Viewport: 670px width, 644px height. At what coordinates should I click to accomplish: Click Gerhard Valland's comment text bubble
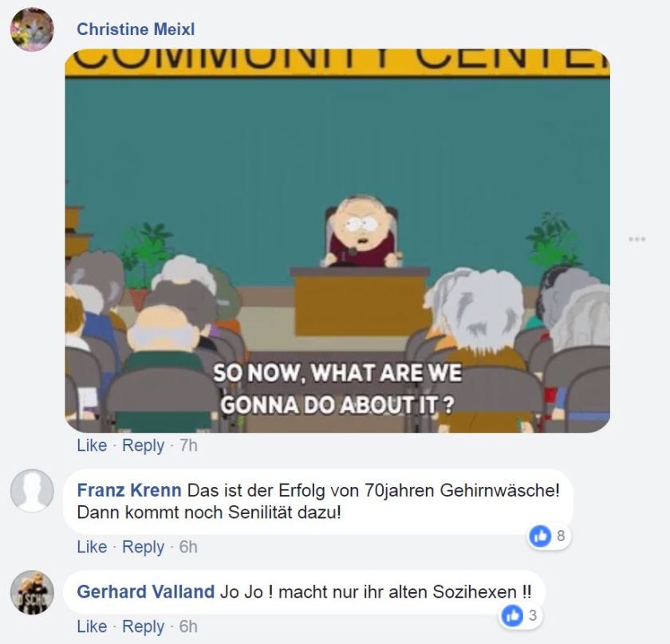(304, 592)
